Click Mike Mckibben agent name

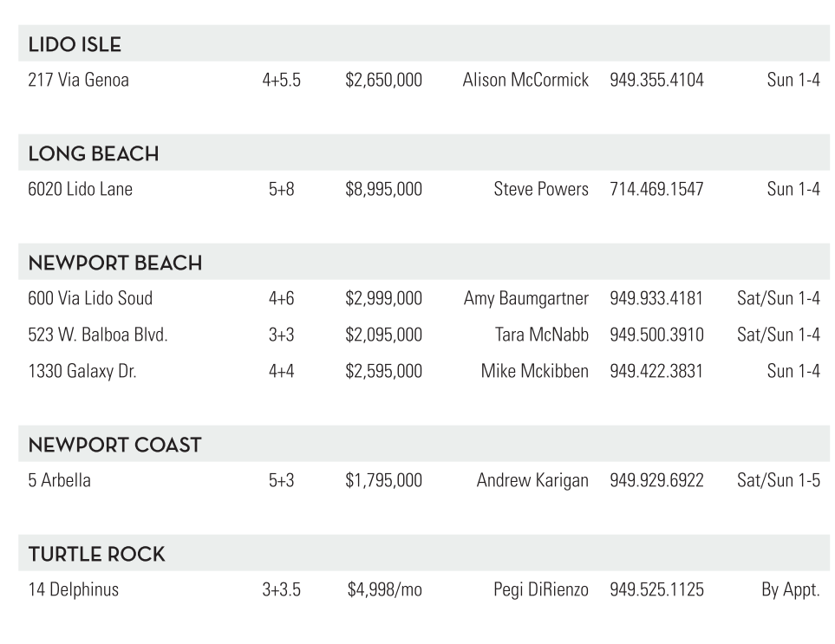coord(535,372)
